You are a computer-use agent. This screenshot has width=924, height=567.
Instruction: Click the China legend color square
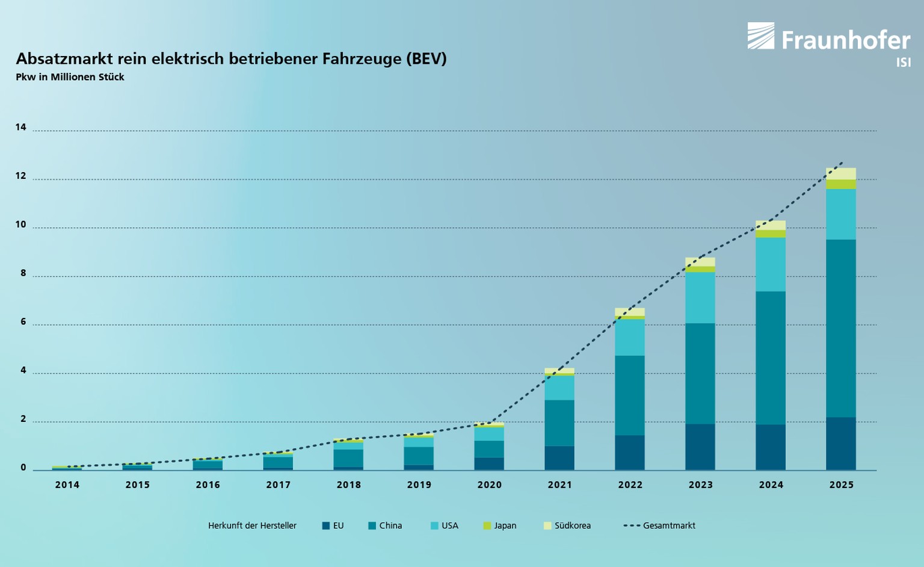tap(372, 525)
